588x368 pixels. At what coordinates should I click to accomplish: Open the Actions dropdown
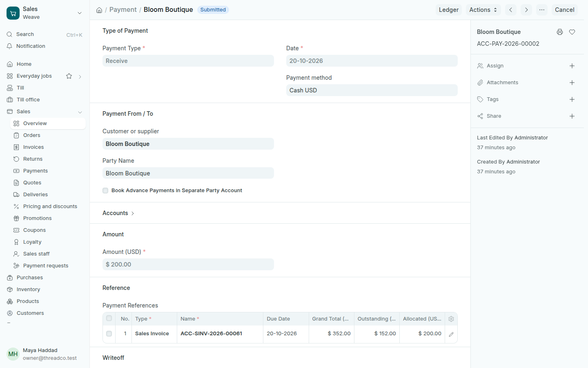[483, 10]
